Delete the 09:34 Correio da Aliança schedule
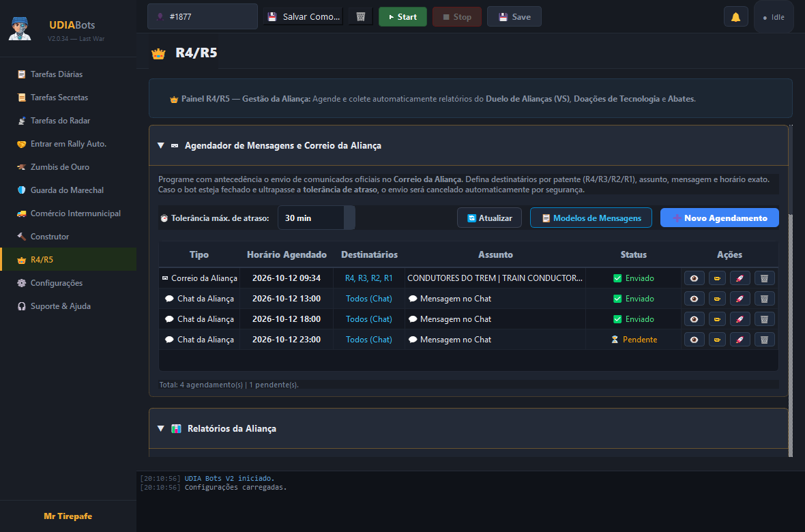This screenshot has width=805, height=532. point(765,278)
